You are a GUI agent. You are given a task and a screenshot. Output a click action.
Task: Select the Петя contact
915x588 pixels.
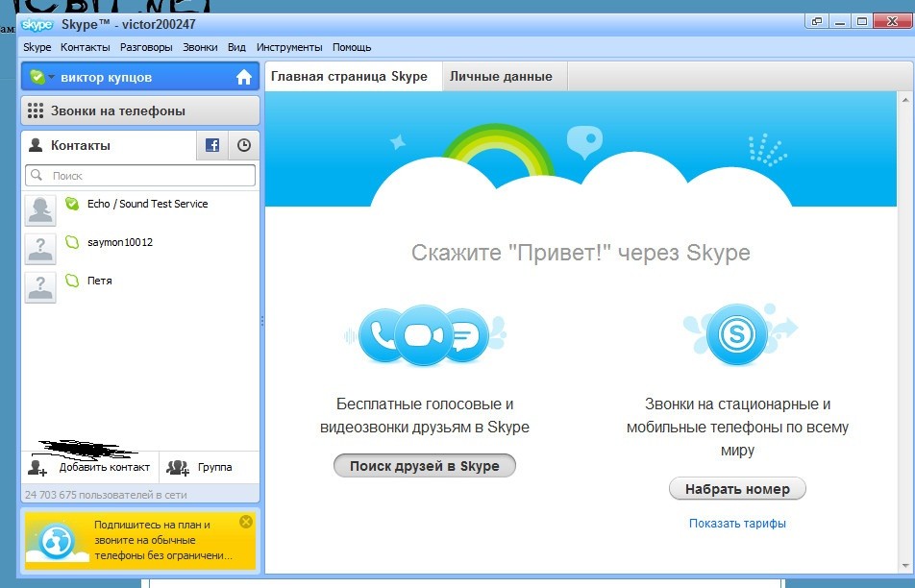[x=140, y=287]
